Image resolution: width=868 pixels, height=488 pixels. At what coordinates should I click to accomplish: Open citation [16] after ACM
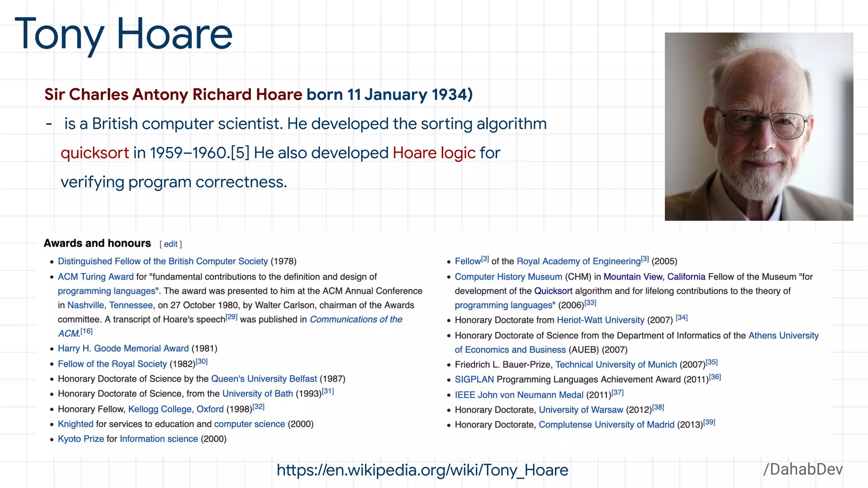tap(86, 331)
